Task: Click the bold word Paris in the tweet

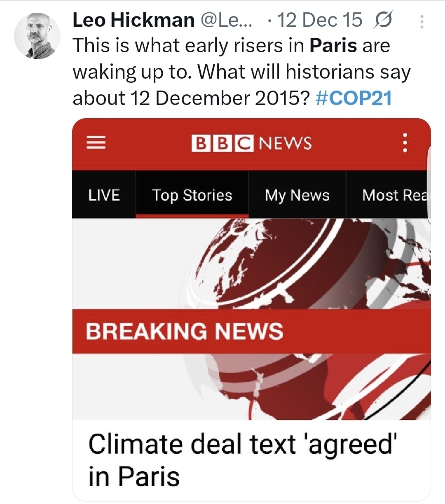Action: [x=333, y=45]
